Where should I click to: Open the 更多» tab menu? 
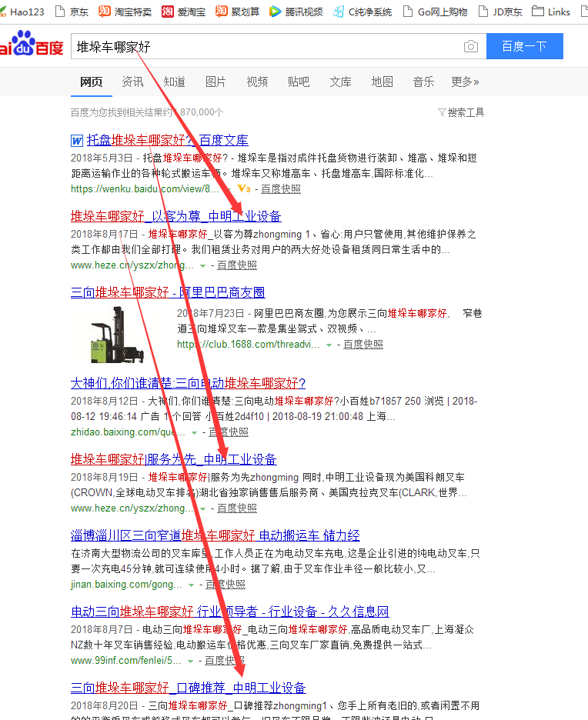click(x=465, y=82)
